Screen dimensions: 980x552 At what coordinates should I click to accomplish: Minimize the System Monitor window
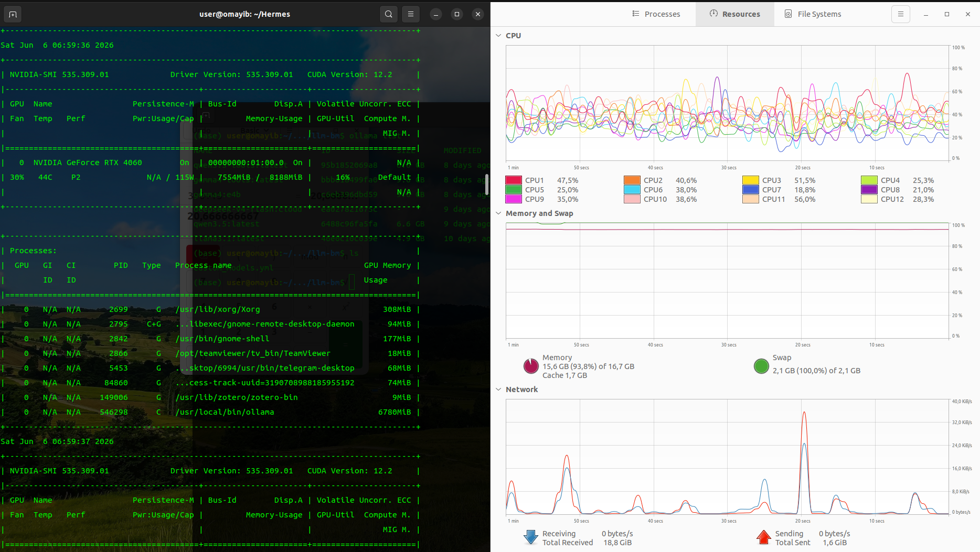click(x=926, y=14)
